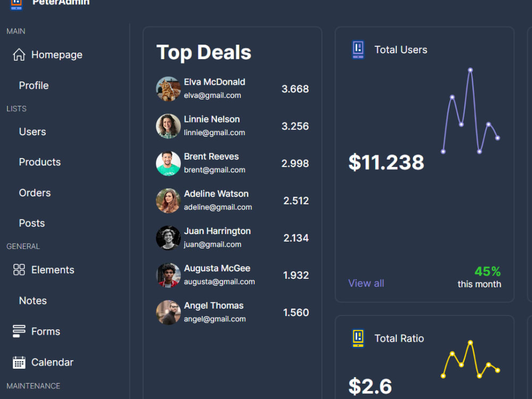Screen dimensions: 532x399
Task: Click the Forms icon in sidebar
Action: tap(19, 331)
